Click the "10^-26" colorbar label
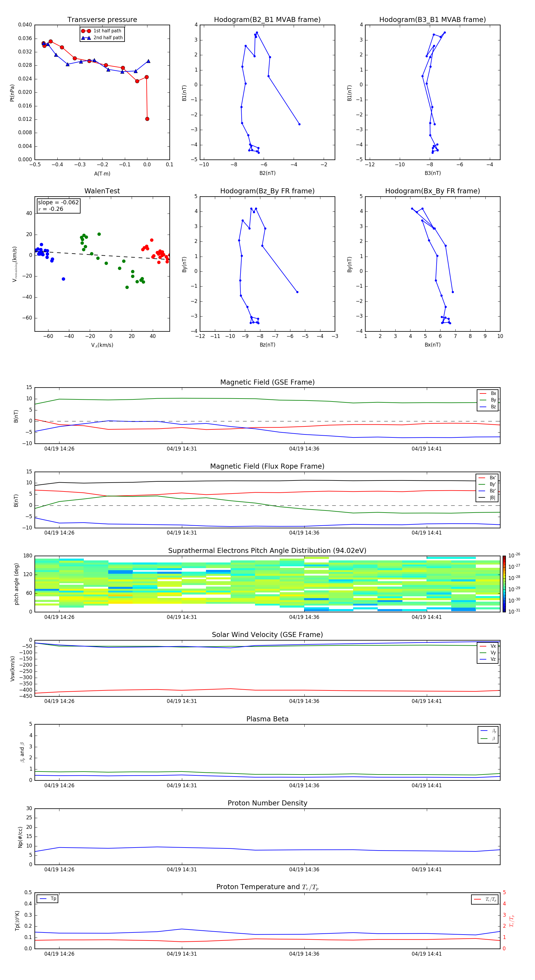Viewport: 535px width, 980px height. [514, 555]
